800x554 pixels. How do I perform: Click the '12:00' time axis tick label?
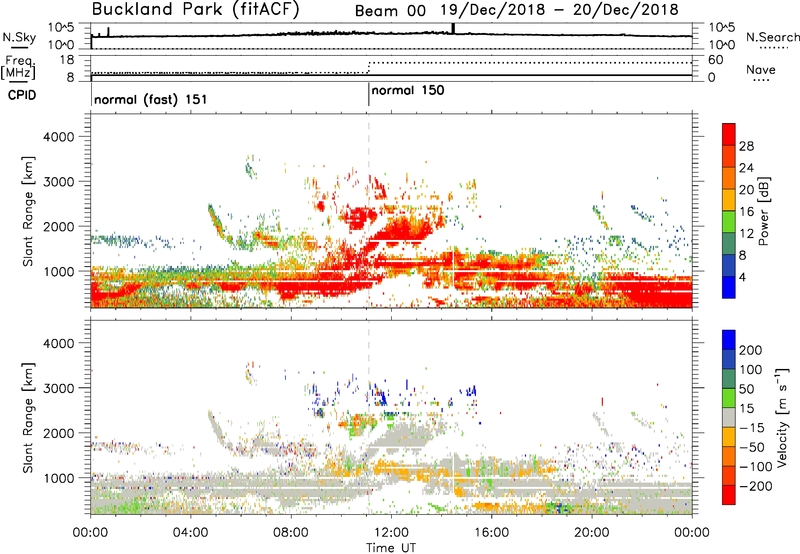pos(391,533)
